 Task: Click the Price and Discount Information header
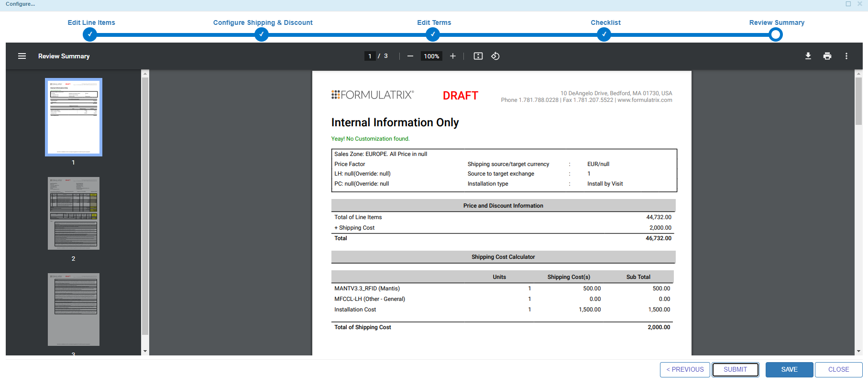(x=503, y=206)
